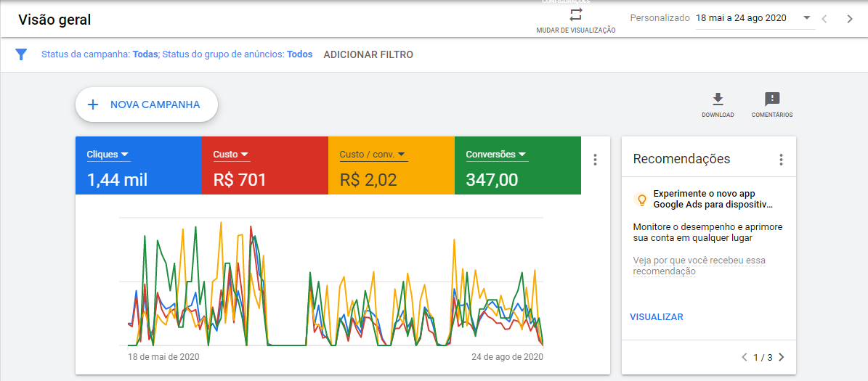
Task: Go to previous date range arrow
Action: [824, 19]
